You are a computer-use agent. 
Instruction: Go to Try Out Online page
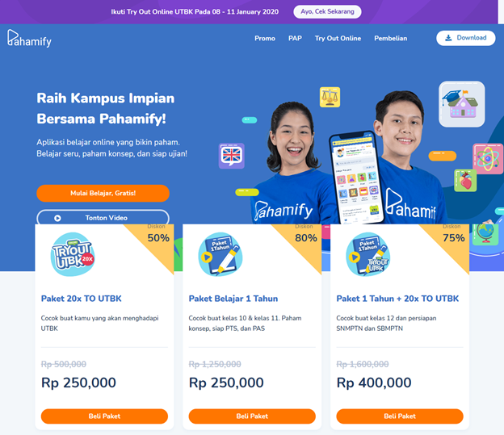coord(338,38)
